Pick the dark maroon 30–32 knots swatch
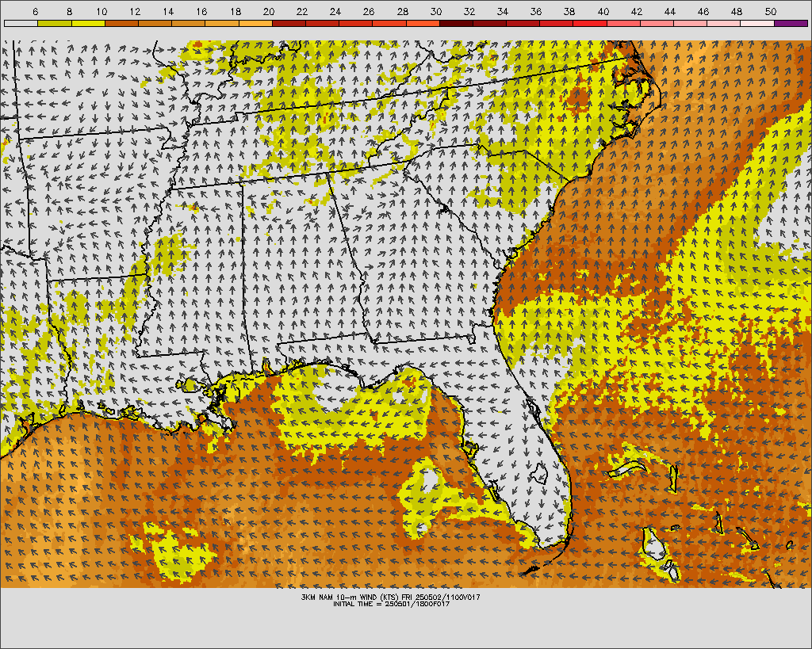 [x=456, y=23]
